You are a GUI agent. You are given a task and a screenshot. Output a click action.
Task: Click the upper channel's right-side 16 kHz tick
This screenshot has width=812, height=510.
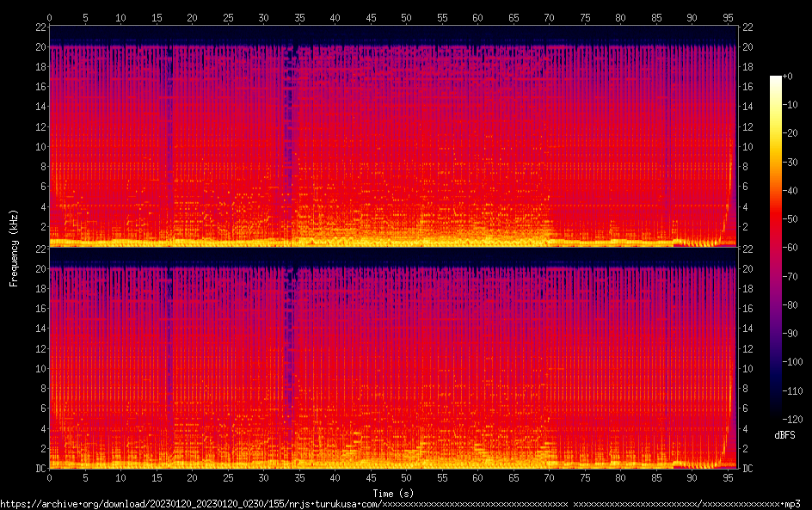748,86
